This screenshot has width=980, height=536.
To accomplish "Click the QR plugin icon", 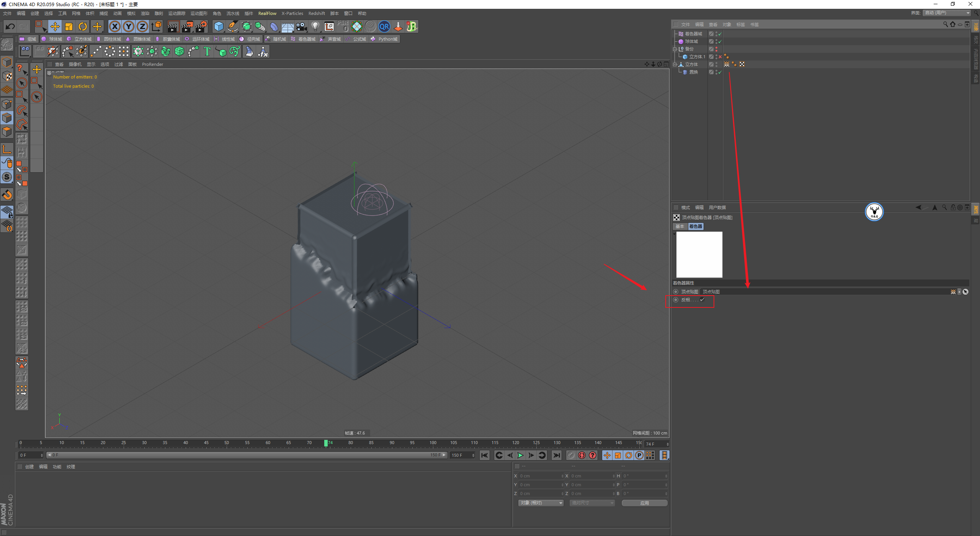I will pos(384,26).
